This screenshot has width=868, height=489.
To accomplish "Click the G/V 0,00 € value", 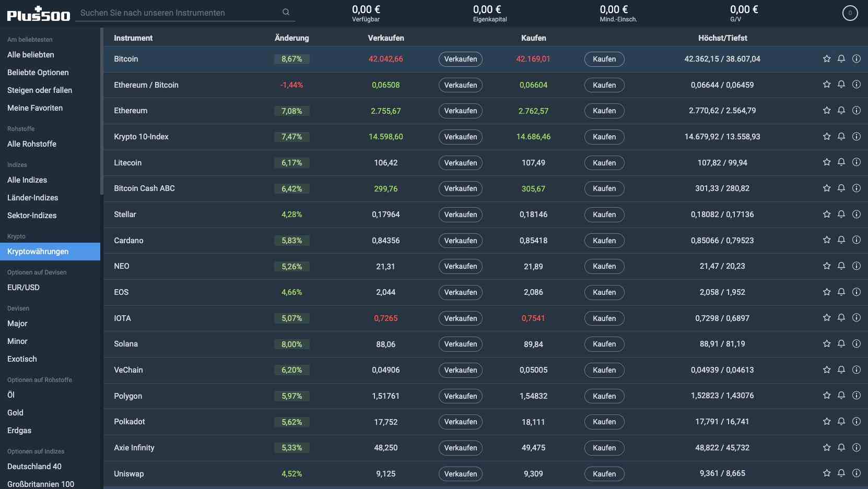I will (744, 9).
